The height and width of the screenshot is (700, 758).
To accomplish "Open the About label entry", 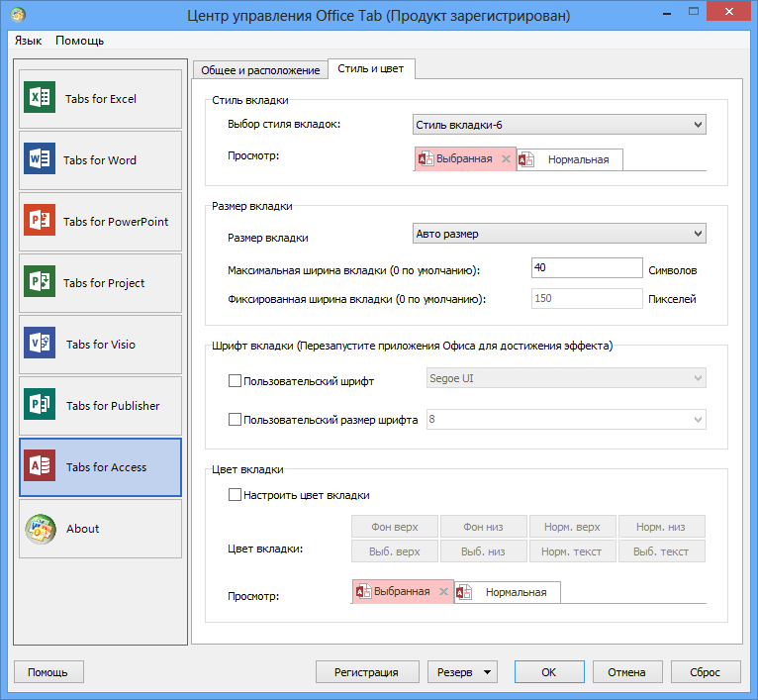I will [83, 529].
